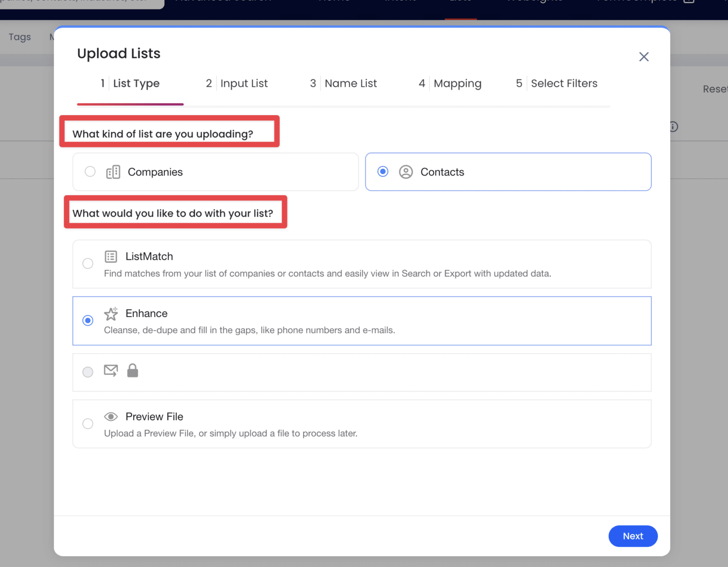Open the Lists item in the top navigation

click(460, 2)
